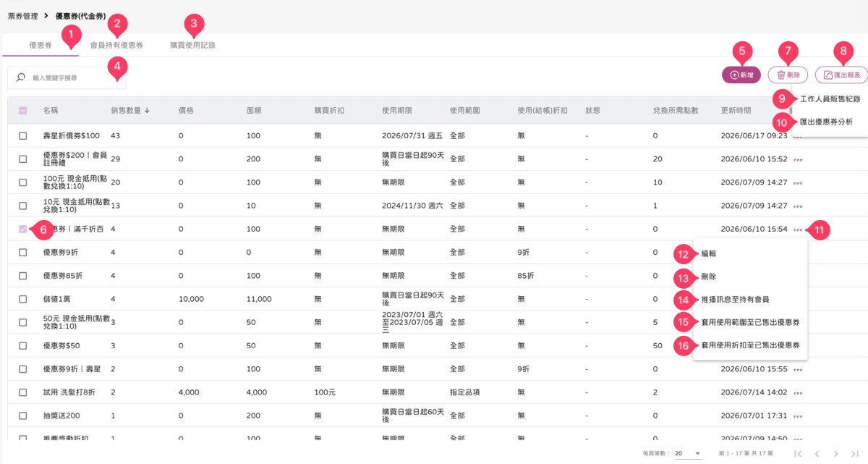The image size is (868, 464).
Task: Go to the first page of results
Action: (798, 453)
